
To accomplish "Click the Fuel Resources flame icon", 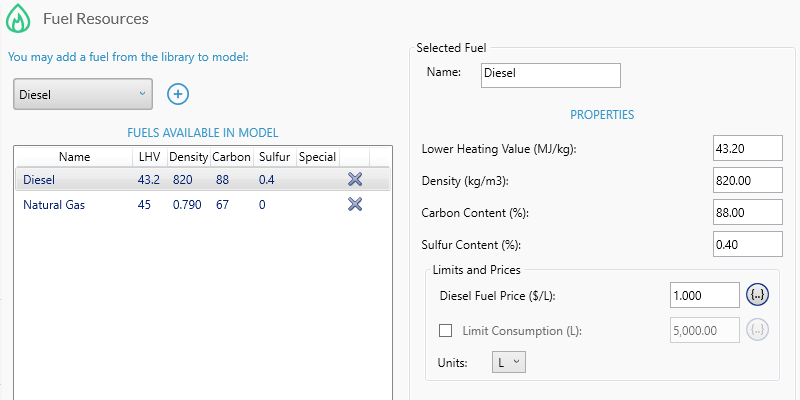I will (x=19, y=18).
